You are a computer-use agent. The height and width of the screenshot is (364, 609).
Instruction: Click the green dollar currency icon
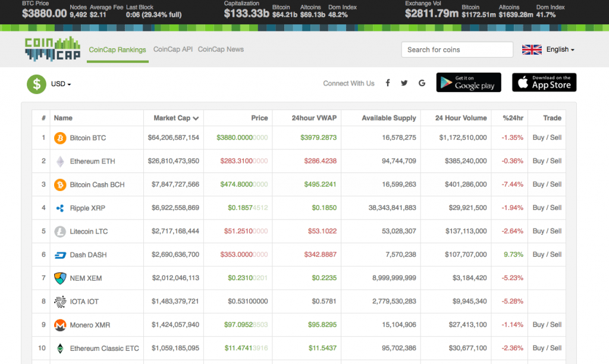[36, 84]
